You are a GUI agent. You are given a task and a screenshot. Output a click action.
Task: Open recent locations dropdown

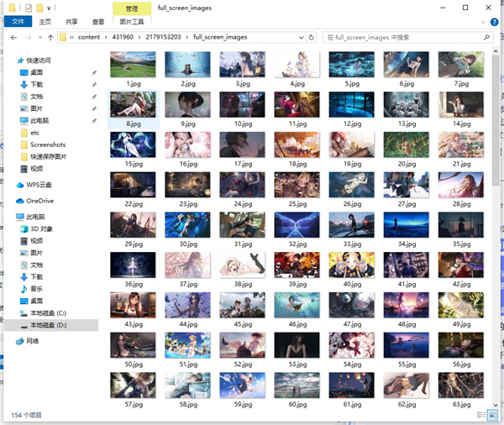click(x=39, y=38)
